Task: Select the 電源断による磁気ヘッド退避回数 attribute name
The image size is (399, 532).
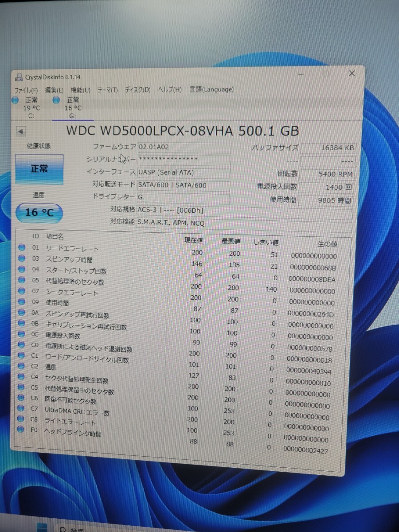Action: [89, 348]
